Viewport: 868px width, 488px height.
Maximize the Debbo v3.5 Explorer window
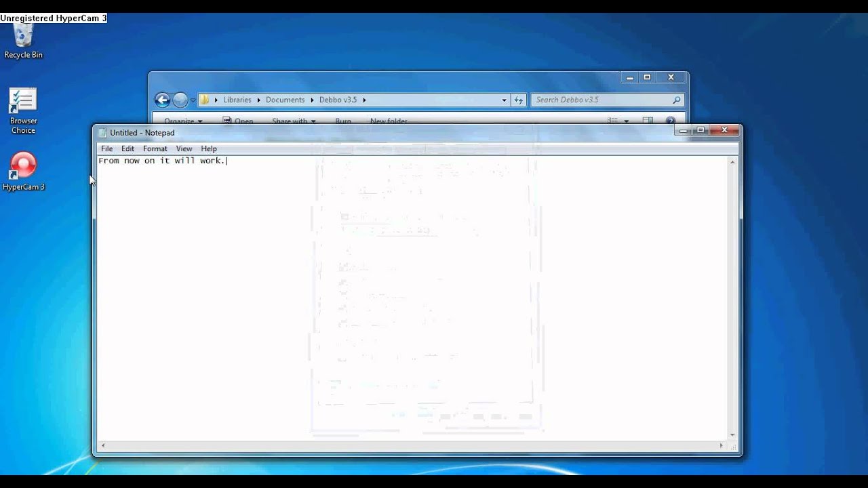pos(647,77)
